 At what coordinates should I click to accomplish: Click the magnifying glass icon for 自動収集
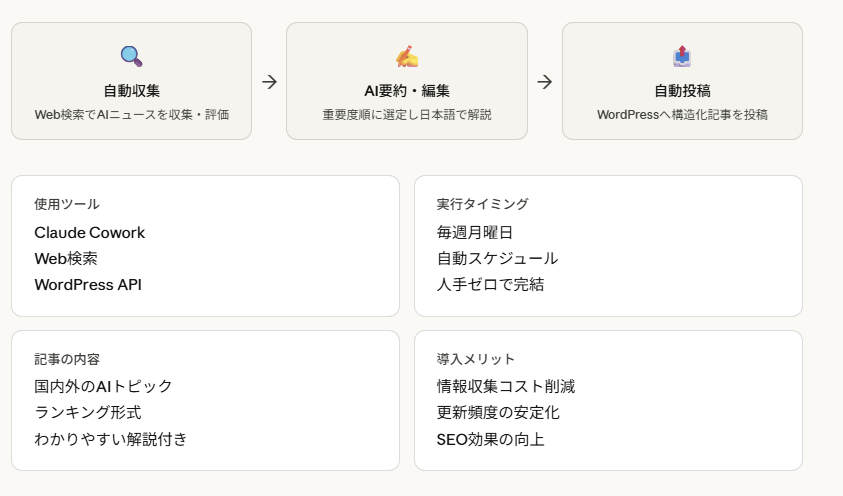click(x=131, y=56)
